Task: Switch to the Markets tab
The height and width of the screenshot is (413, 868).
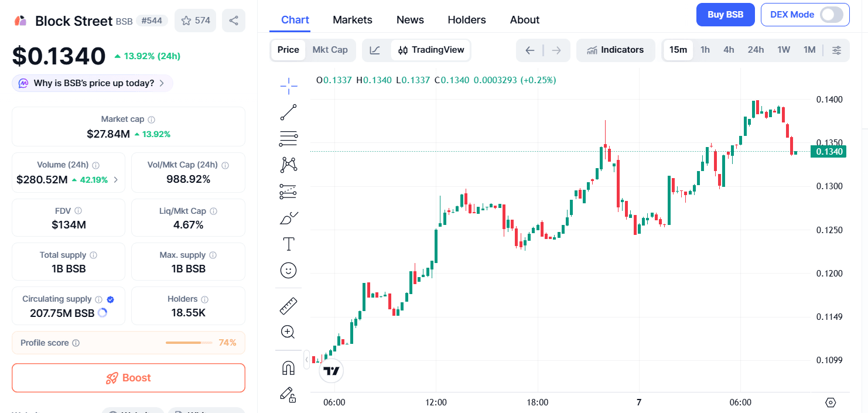Action: (352, 20)
